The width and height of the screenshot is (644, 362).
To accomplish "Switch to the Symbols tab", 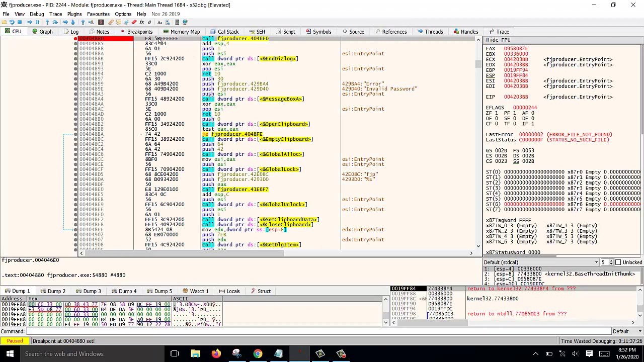I will [317, 32].
